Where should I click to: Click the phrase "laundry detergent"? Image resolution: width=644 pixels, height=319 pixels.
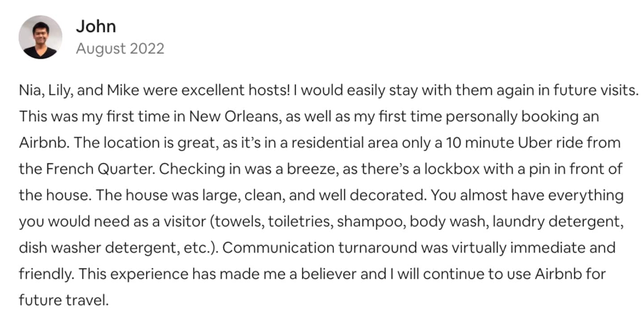(557, 222)
